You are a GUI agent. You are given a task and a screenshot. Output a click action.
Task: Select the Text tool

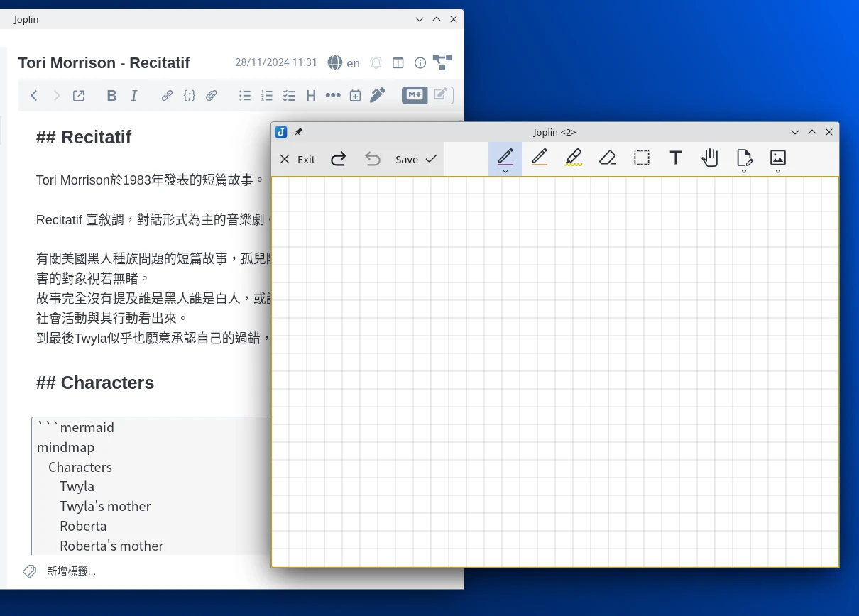coord(676,158)
